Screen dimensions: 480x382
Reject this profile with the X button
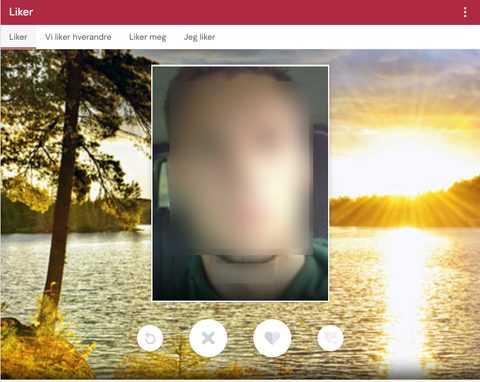(x=208, y=338)
